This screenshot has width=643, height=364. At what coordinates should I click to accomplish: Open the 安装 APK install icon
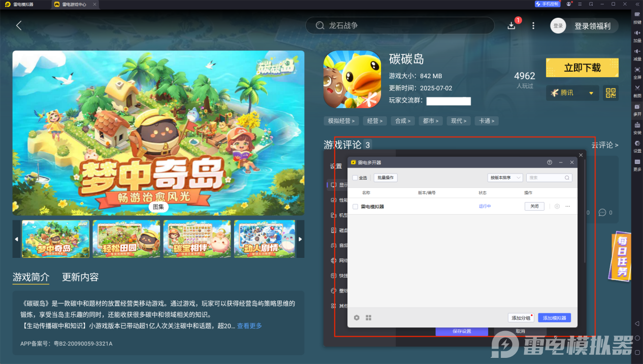(x=637, y=125)
